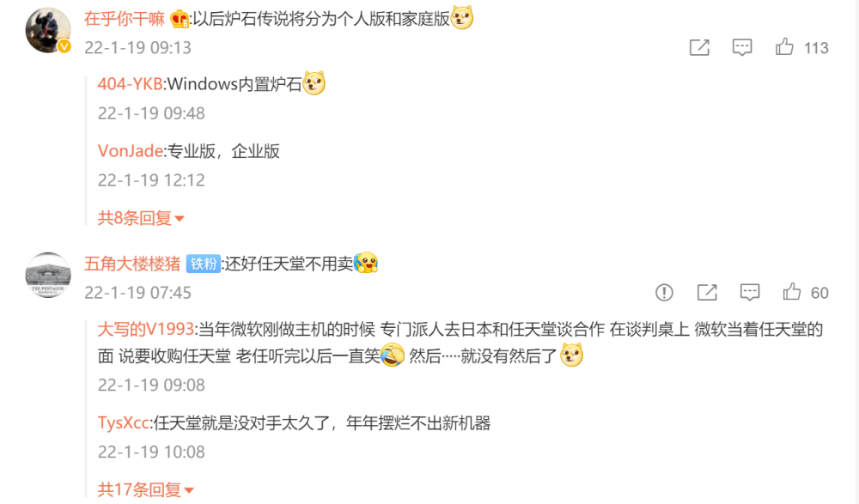Viewport: 859px width, 504px height.
Task: Open profile of user 在乎你干嘛
Action: (125, 19)
